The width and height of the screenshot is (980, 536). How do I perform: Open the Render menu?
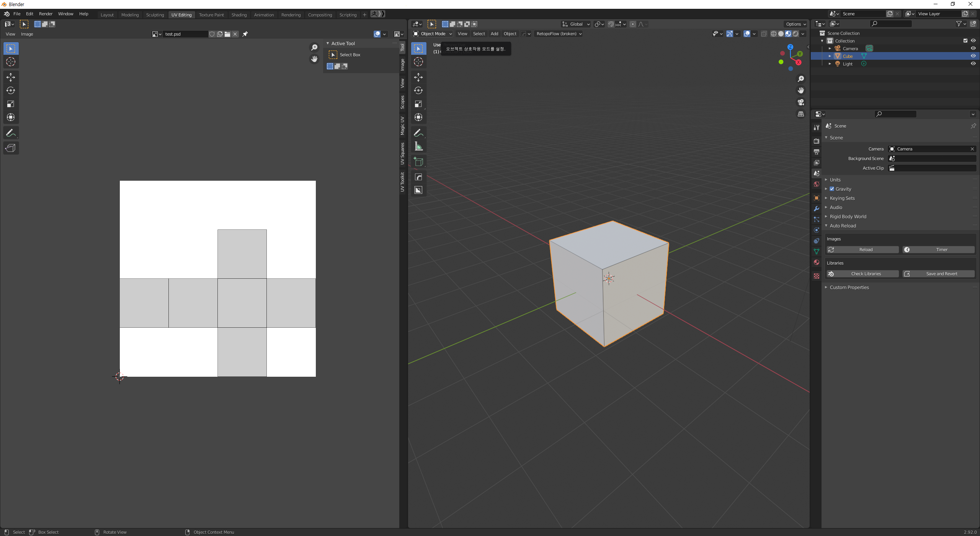tap(46, 14)
